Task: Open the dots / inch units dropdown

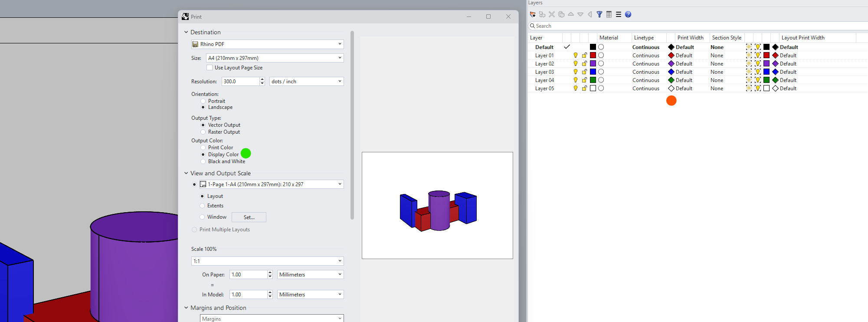Action: pos(307,82)
